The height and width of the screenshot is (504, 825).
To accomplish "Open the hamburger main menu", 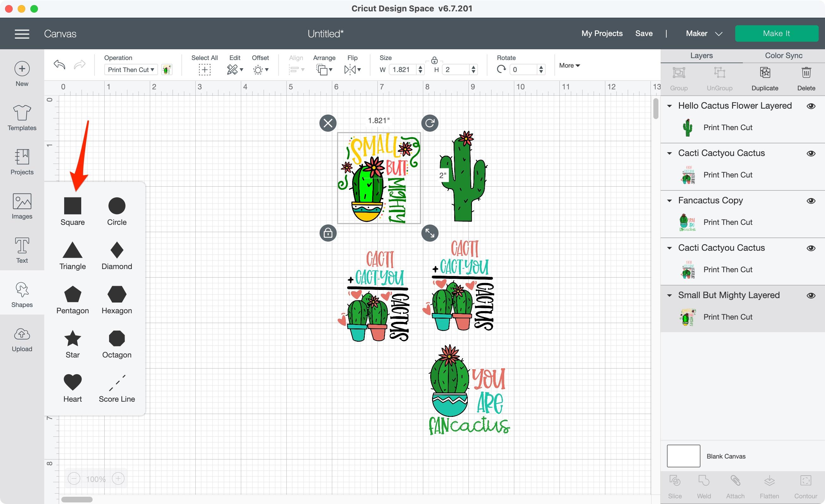I will (22, 34).
